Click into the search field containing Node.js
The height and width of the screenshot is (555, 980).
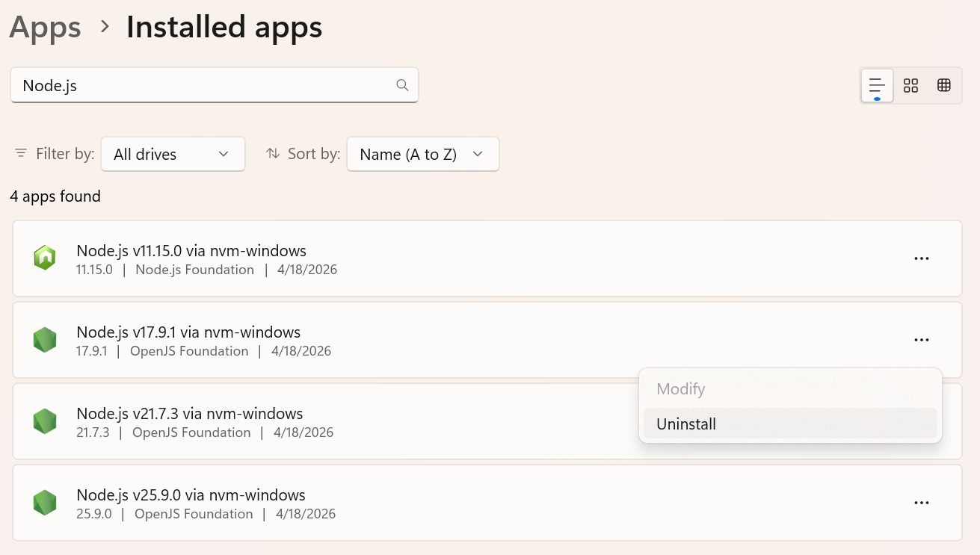coord(214,85)
